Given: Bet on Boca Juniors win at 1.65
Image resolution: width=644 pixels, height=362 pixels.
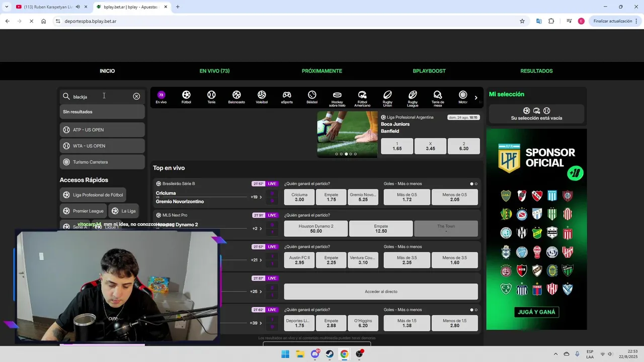Looking at the screenshot, I should click(397, 146).
